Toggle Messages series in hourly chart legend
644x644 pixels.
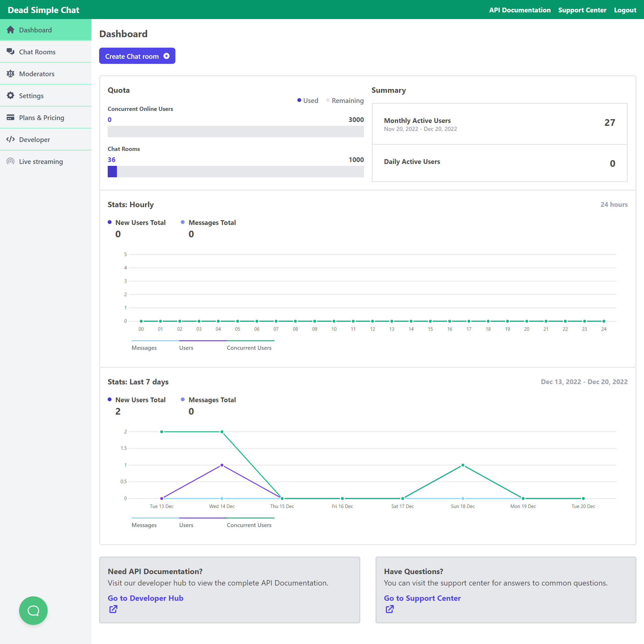(144, 348)
